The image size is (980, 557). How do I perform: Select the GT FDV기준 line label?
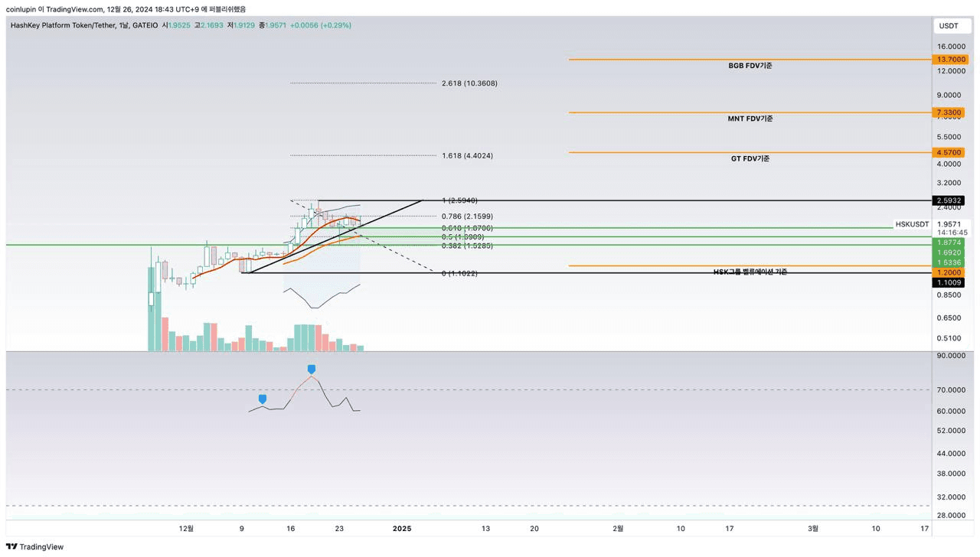(750, 158)
